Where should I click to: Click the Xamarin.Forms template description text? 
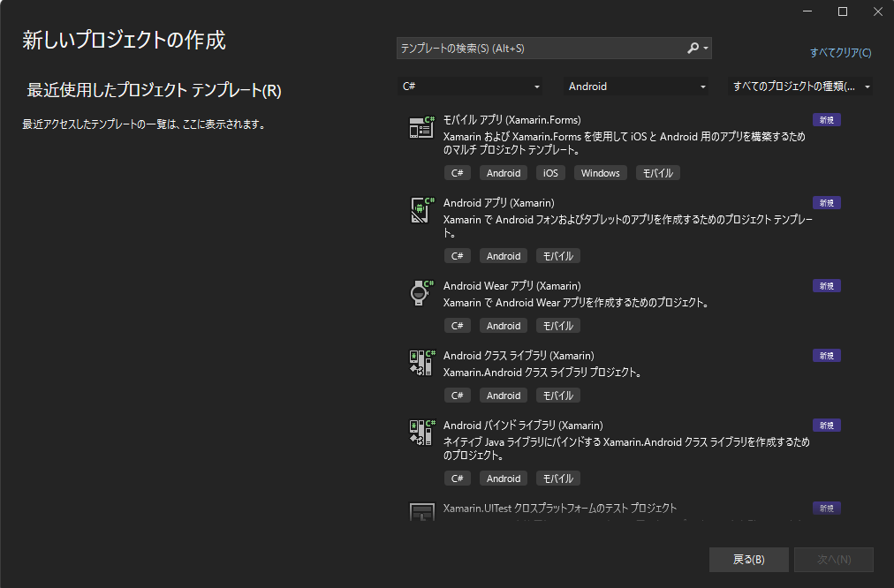[625, 143]
